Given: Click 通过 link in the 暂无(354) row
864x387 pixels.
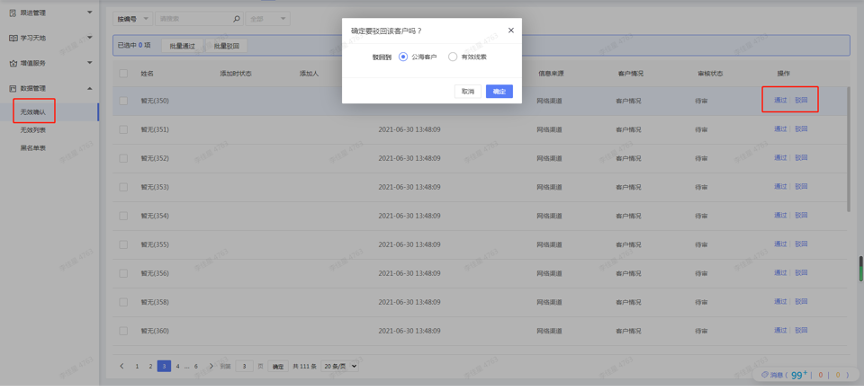Looking at the screenshot, I should (780, 215).
